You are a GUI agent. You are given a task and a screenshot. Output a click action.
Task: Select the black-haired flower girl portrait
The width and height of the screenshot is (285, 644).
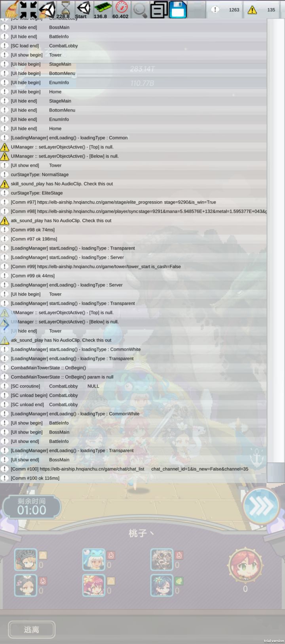[26, 585]
